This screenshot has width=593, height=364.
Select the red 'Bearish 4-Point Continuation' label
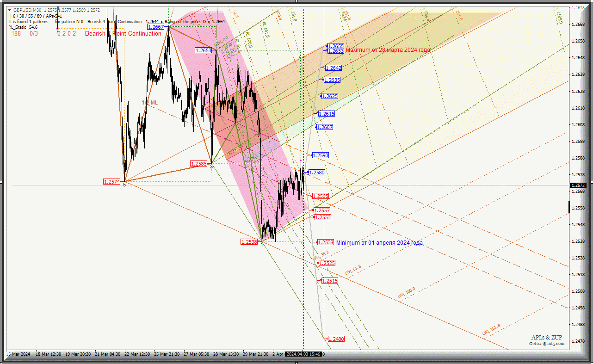coord(123,33)
